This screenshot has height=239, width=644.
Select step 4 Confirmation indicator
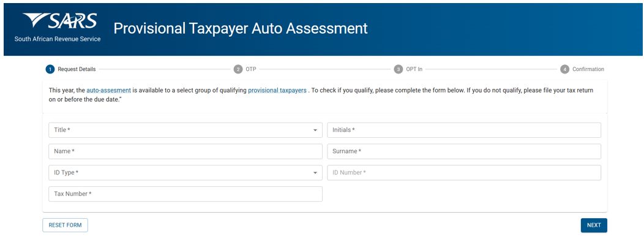pyautogui.click(x=582, y=69)
